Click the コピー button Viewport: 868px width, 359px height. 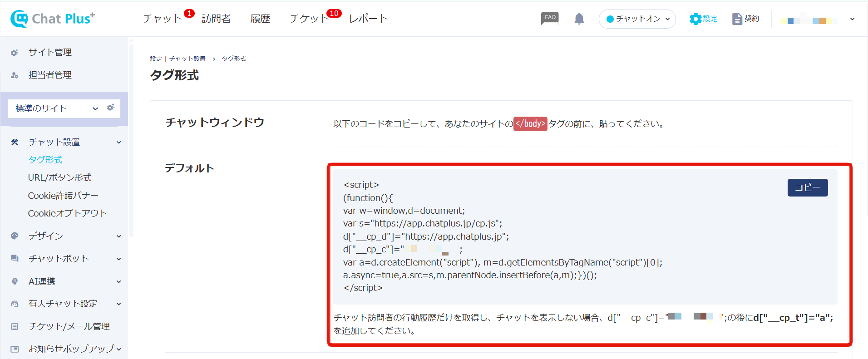808,187
